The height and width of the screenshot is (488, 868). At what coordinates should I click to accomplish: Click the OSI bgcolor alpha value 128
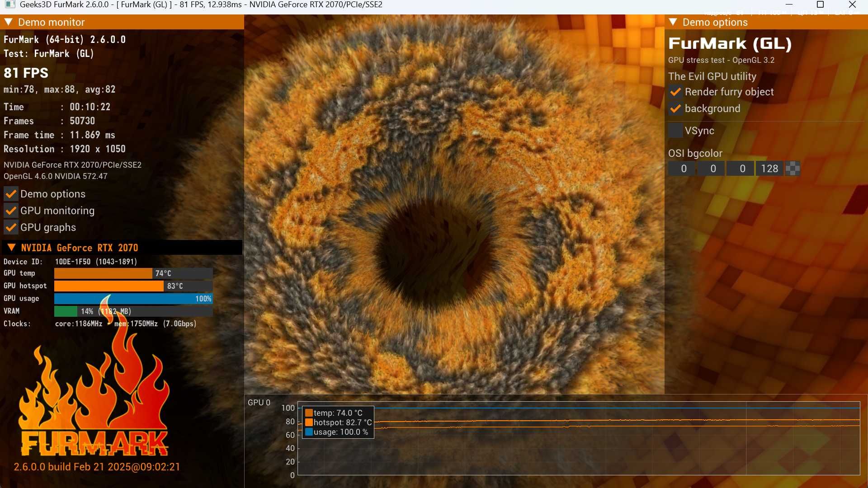coord(769,169)
